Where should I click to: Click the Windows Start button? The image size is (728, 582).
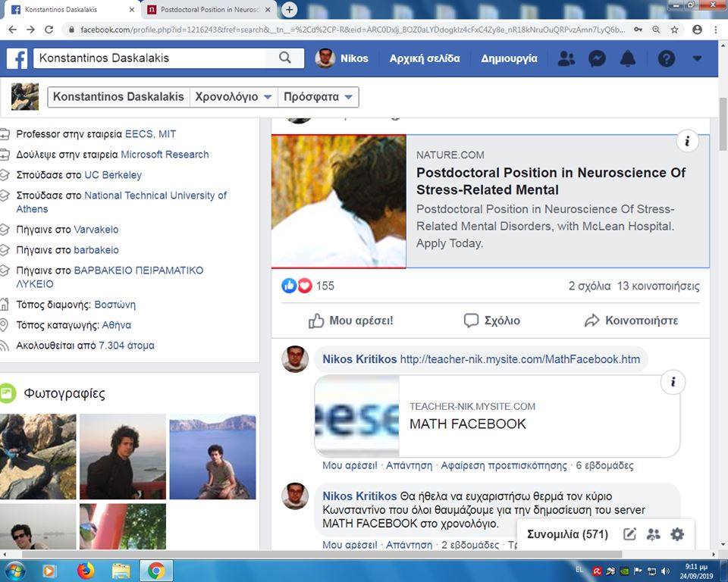(x=14, y=571)
